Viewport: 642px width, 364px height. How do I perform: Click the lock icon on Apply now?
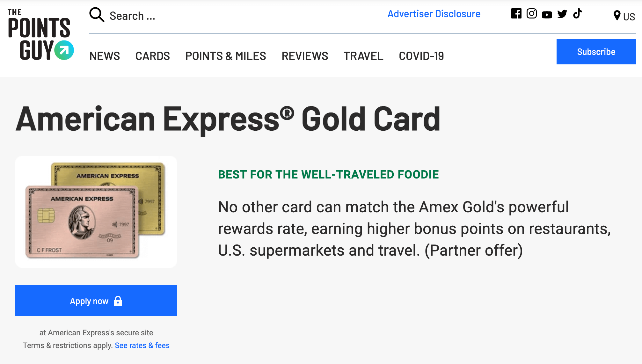(118, 301)
